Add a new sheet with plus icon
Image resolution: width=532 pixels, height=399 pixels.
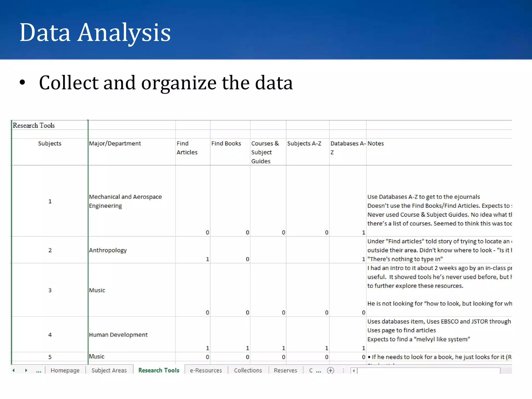[330, 370]
